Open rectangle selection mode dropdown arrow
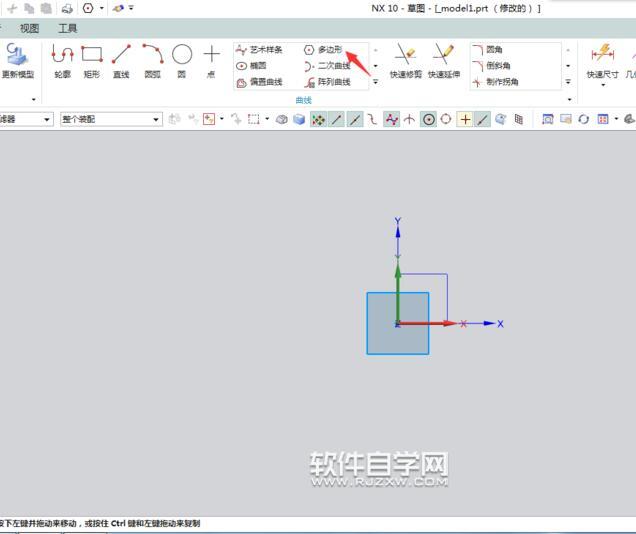This screenshot has height=534, width=636. coord(267,119)
